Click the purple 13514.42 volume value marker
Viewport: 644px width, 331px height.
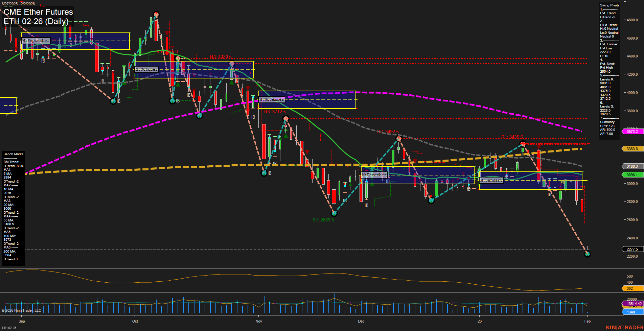[x=632, y=304]
